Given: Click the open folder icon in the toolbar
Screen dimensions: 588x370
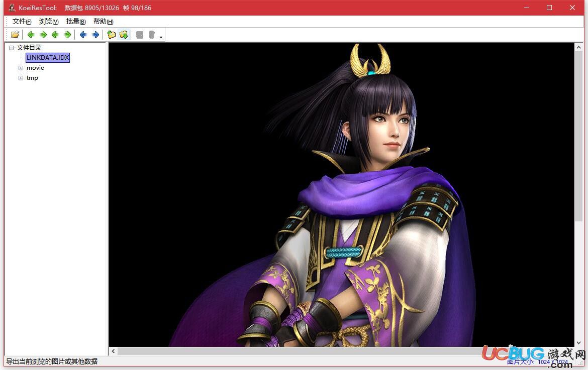Looking at the screenshot, I should [15, 35].
